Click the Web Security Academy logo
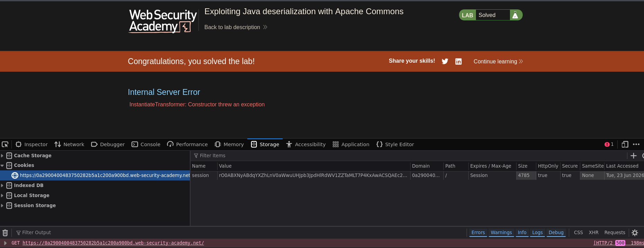This screenshot has height=248, width=644. [x=163, y=21]
